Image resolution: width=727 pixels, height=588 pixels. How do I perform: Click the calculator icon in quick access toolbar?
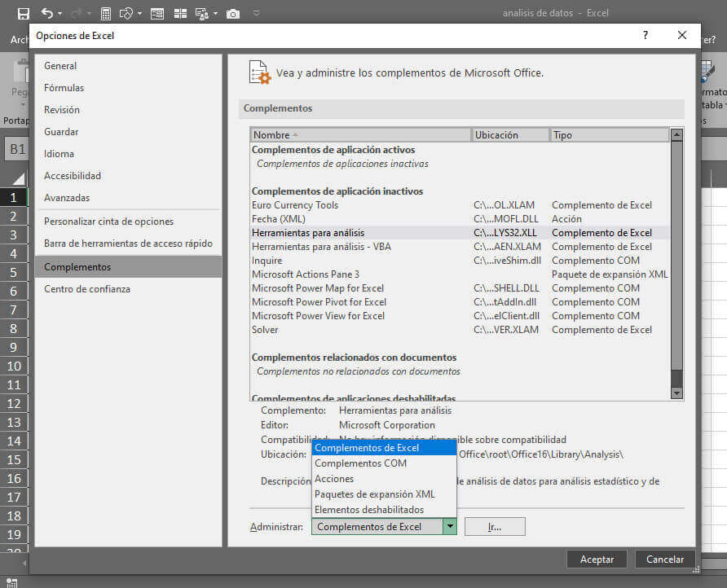(x=106, y=13)
